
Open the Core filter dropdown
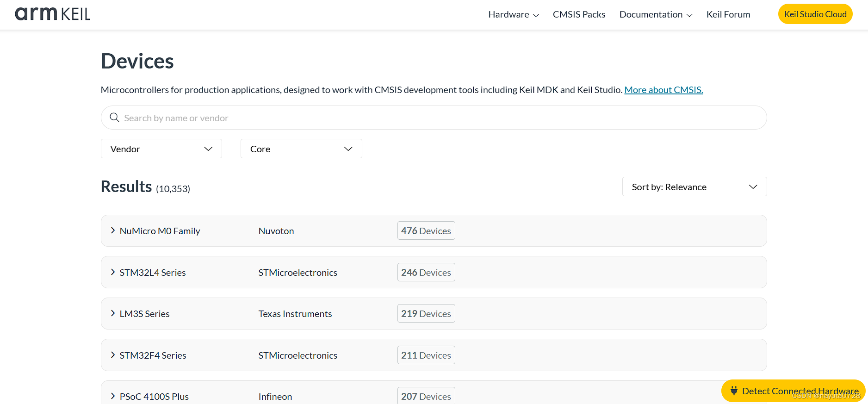coord(301,149)
